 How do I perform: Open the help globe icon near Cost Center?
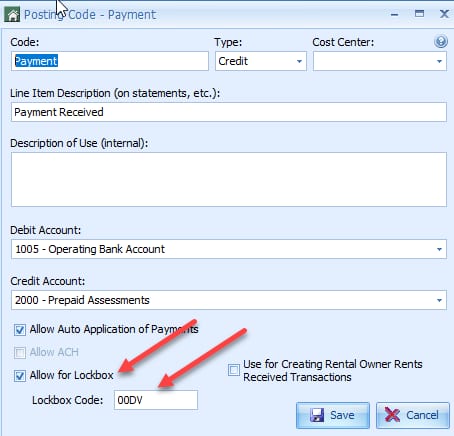click(x=441, y=42)
